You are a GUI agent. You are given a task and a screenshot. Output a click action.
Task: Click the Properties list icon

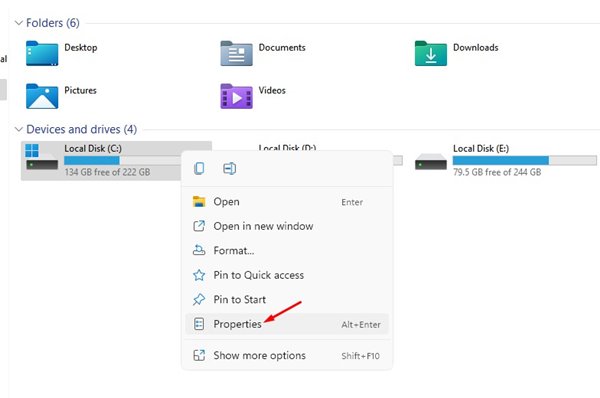[x=199, y=324]
